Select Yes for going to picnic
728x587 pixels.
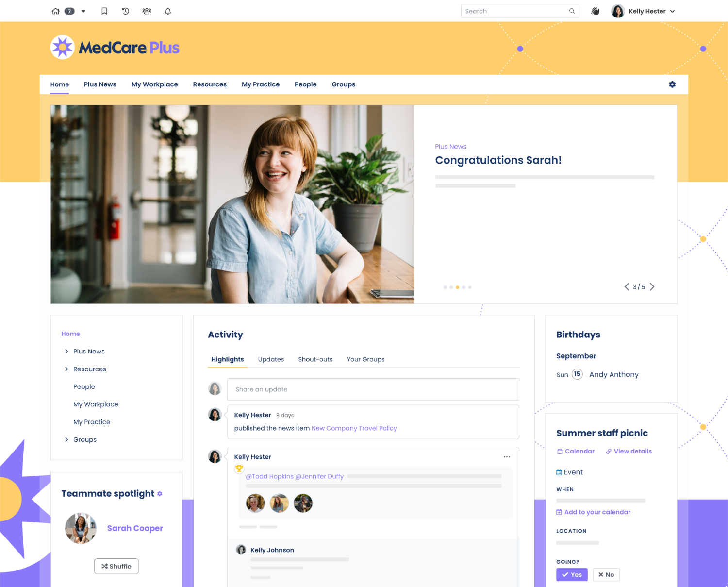572,575
